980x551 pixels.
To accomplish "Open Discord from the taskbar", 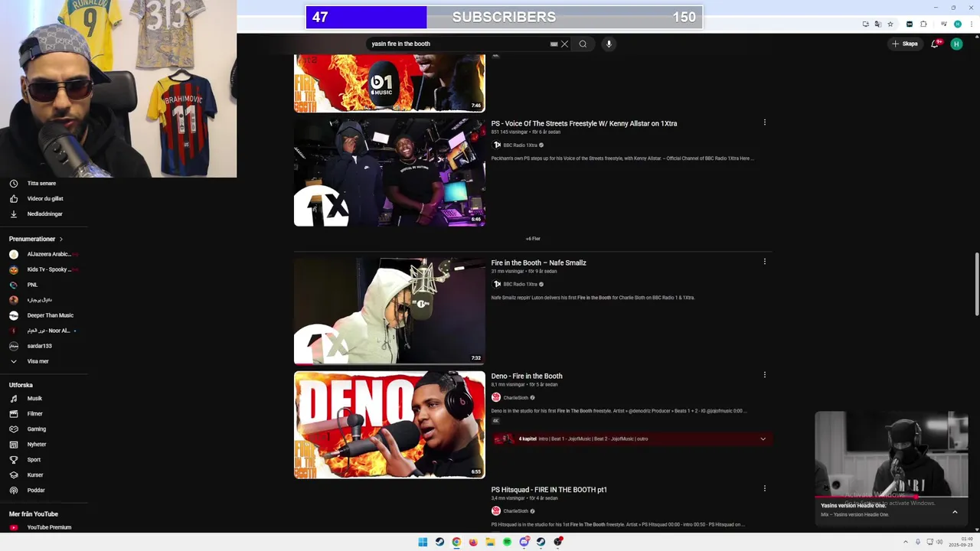I will coord(524,542).
